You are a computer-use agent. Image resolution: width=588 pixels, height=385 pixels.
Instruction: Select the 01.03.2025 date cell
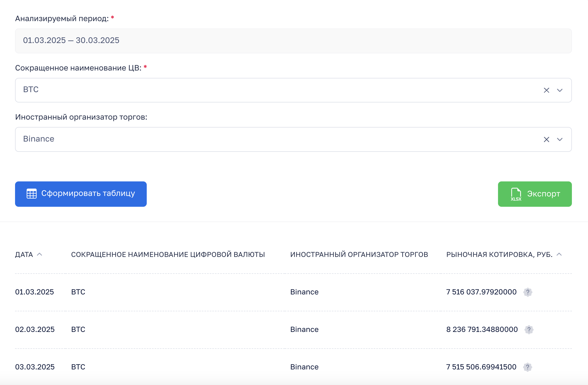[x=35, y=292]
